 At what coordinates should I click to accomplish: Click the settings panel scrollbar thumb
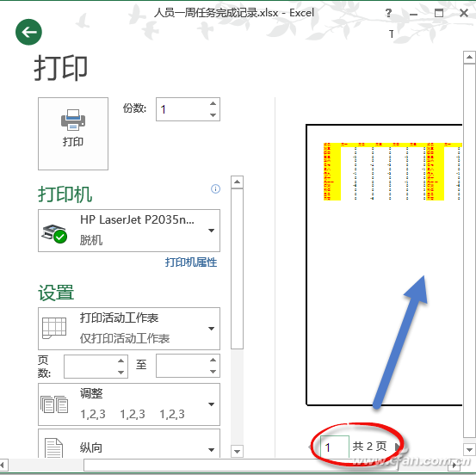coord(237,268)
